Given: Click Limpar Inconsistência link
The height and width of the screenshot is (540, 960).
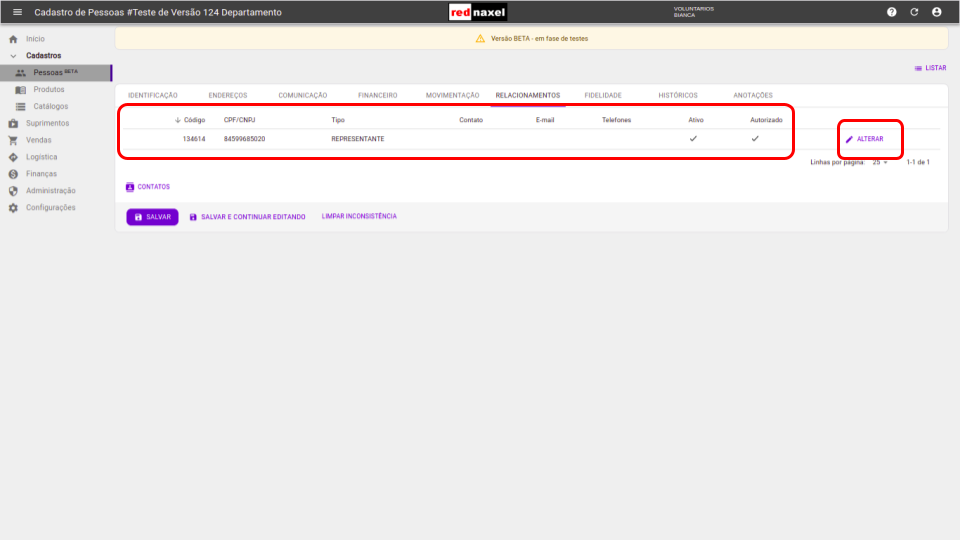Looking at the screenshot, I should [x=359, y=216].
